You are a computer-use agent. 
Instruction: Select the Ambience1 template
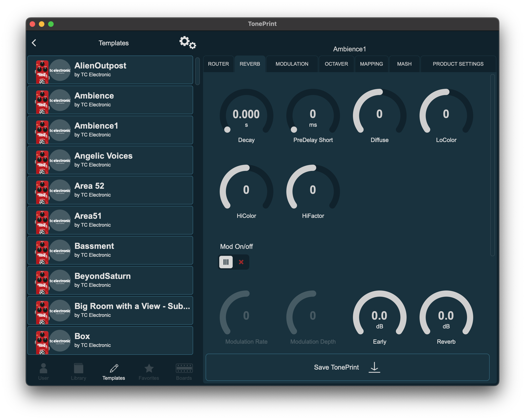tap(110, 130)
